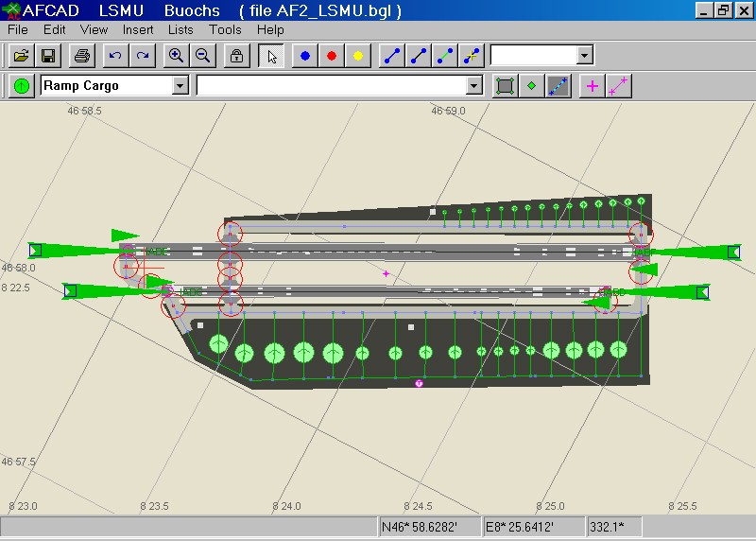Image resolution: width=756 pixels, height=541 pixels.
Task: Click the magenta marker at airport center
Action: point(387,273)
